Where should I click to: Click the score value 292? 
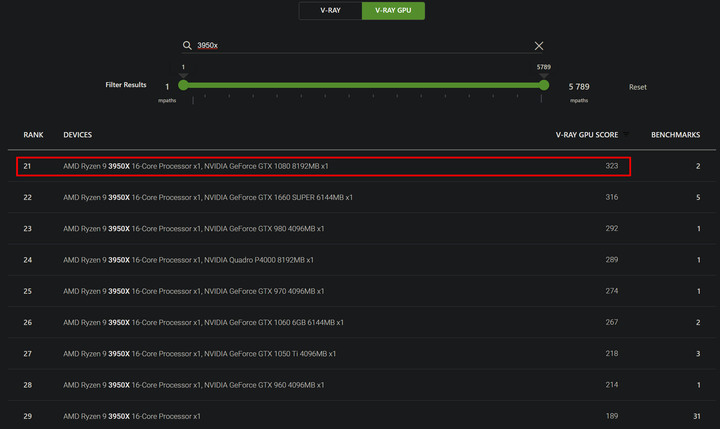611,228
